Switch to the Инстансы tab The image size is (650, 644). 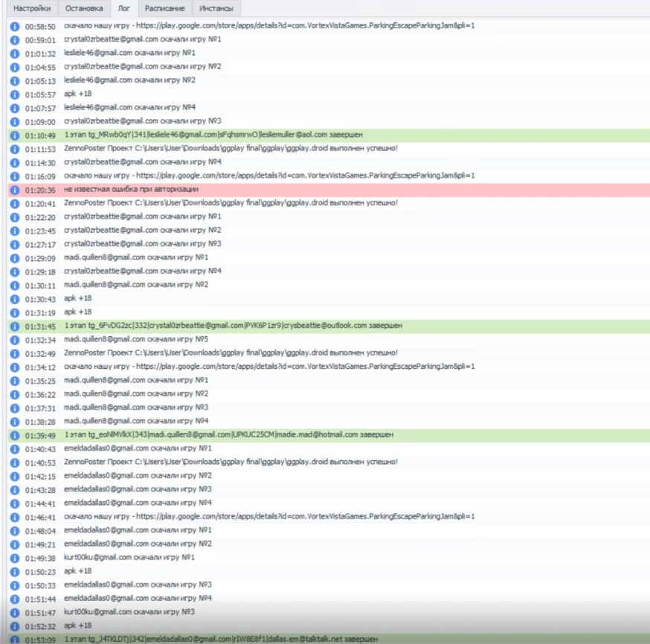point(216,8)
